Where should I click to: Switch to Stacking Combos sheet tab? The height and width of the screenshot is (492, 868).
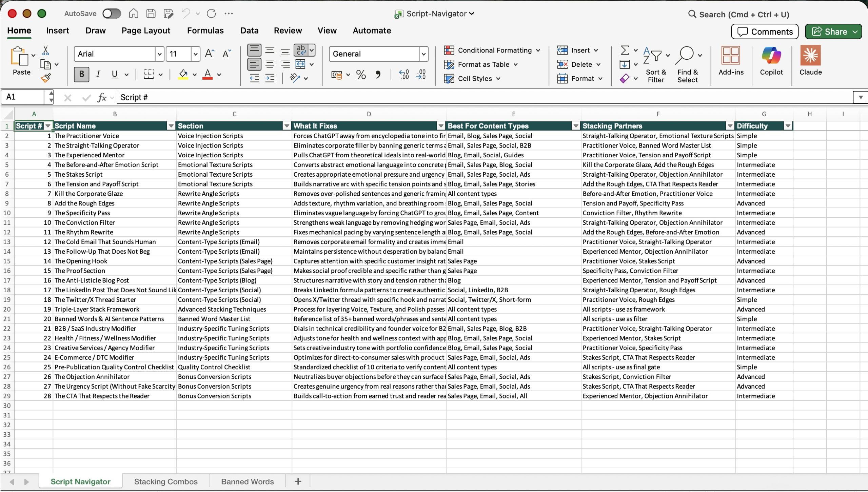(165, 481)
